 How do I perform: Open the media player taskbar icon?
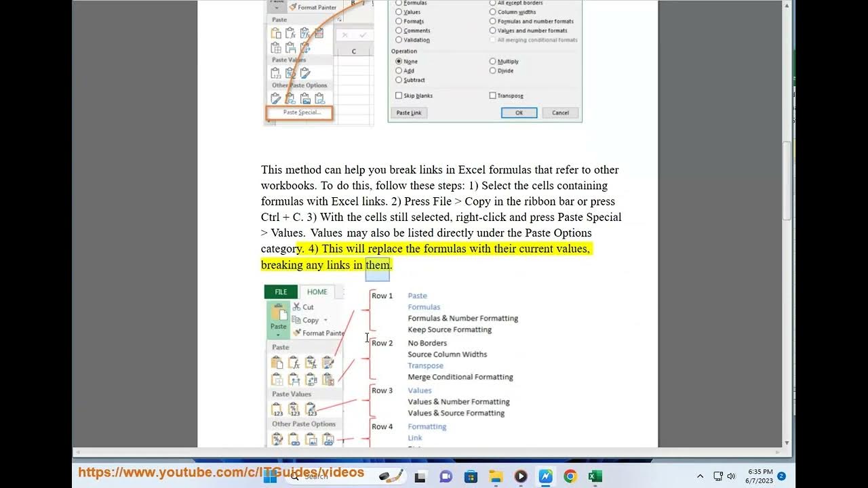click(521, 476)
